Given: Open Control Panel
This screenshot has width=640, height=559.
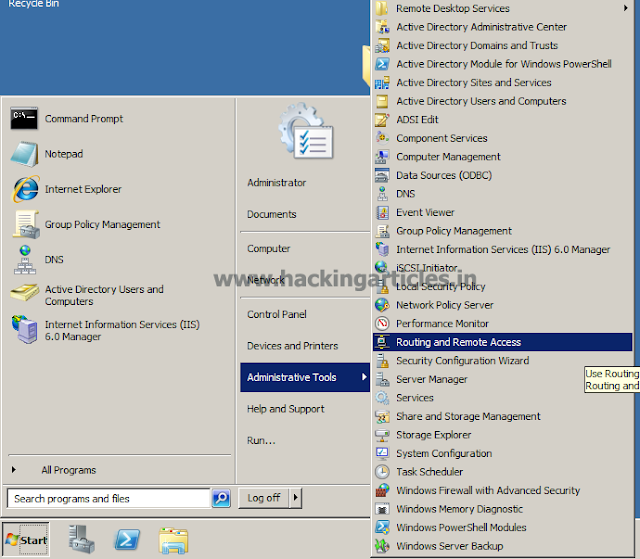Looking at the screenshot, I should 277,314.
